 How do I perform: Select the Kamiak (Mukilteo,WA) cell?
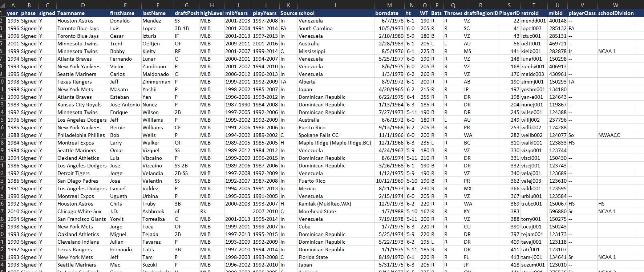click(x=324, y=204)
